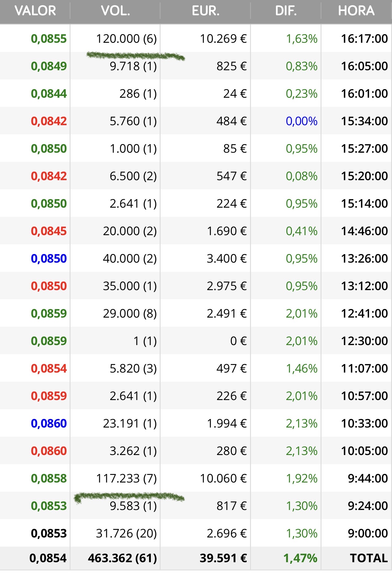
Task: Sort by the VOL. column header
Action: coord(115,11)
